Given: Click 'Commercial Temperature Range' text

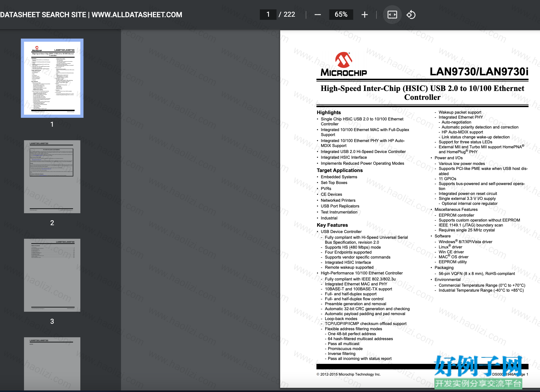Looking at the screenshot, I should click(x=482, y=285).
